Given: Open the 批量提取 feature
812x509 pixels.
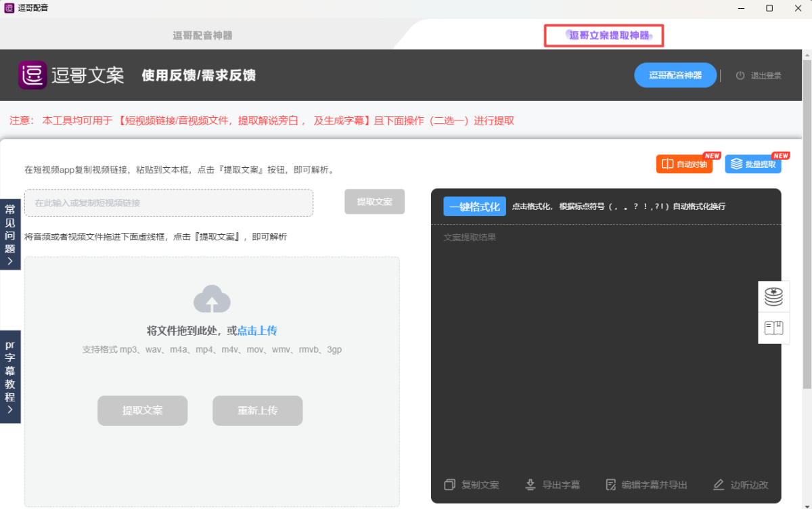Looking at the screenshot, I should click(x=753, y=164).
